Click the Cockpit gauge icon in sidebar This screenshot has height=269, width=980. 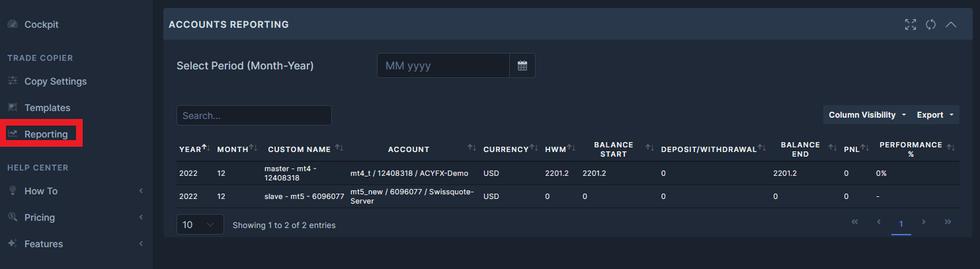(13, 24)
